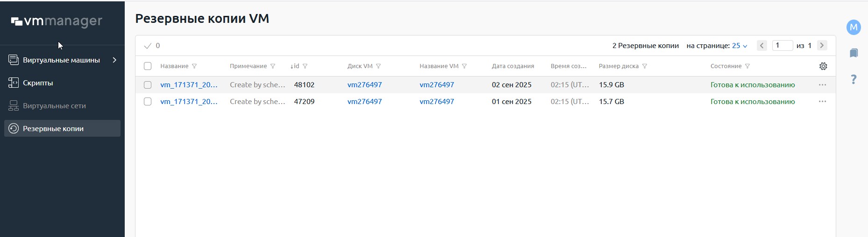
Task: Open actions menu for backup 47209
Action: coord(822,102)
